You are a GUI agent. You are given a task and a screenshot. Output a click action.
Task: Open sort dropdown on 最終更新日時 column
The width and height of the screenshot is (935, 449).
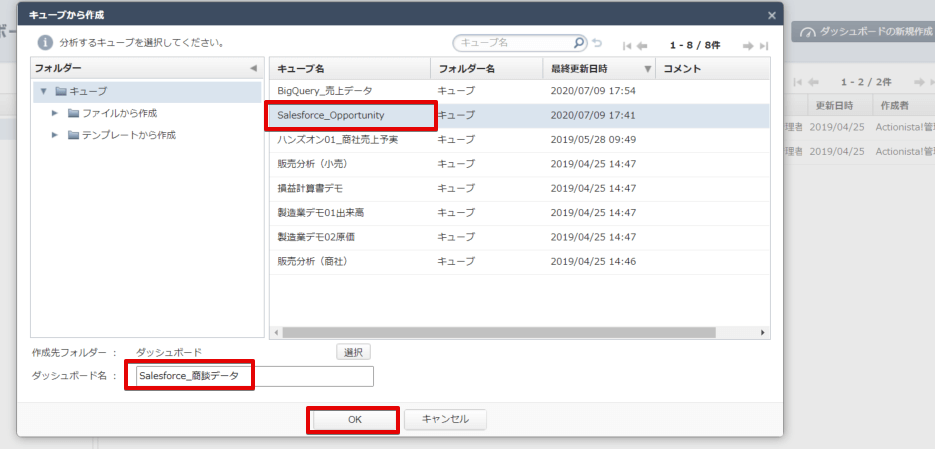click(x=648, y=69)
